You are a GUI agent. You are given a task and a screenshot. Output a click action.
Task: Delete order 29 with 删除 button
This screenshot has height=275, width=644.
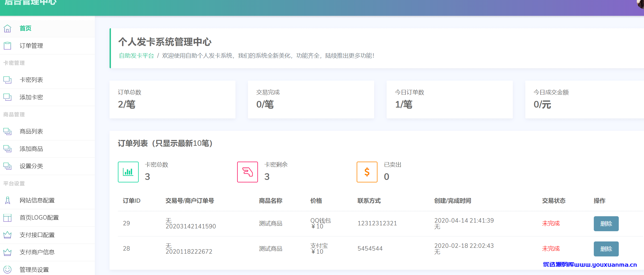606,224
